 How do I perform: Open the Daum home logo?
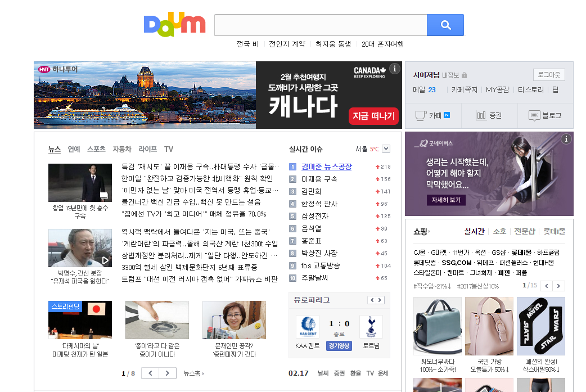pyautogui.click(x=174, y=25)
